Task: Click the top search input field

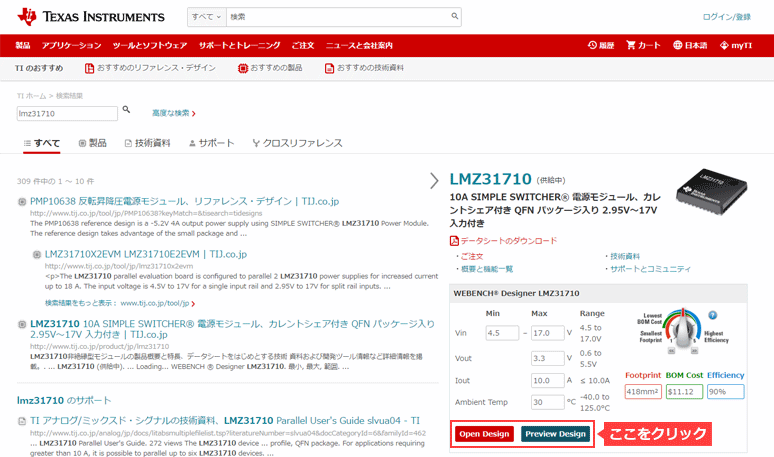Action: pos(338,17)
